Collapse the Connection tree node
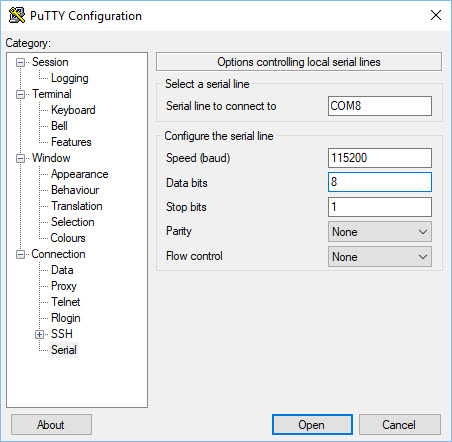 coord(21,254)
